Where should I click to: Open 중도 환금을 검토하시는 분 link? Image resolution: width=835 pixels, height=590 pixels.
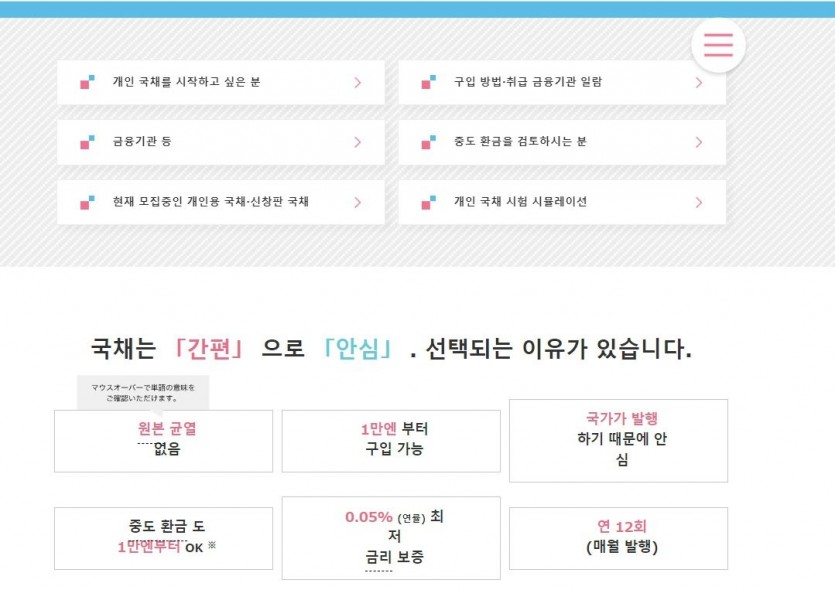coord(562,142)
